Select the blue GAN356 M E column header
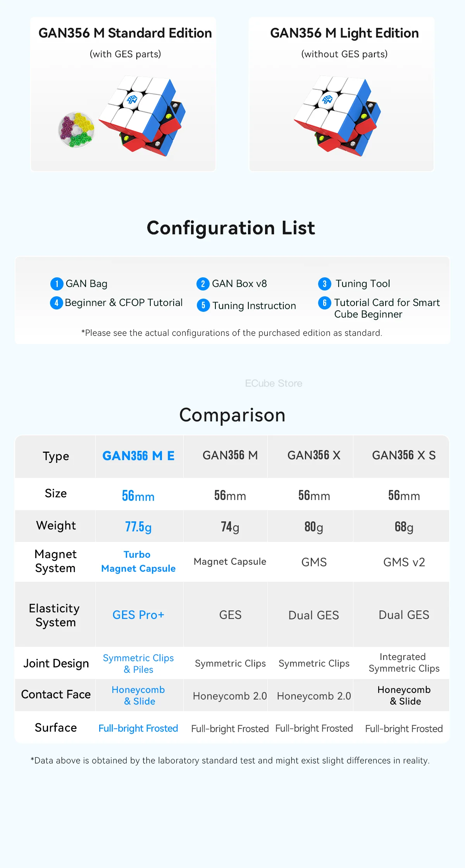Viewport: 465px width, 868px height. [138, 456]
